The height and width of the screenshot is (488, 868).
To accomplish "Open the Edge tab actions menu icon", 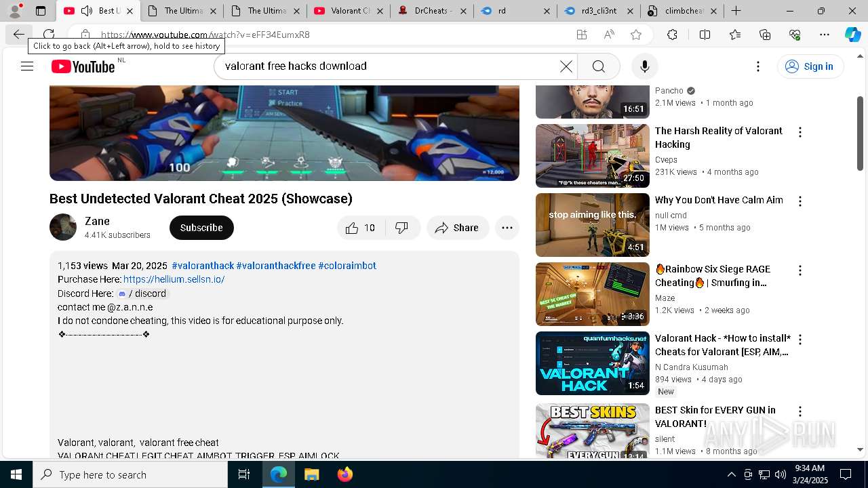I will pos(41,11).
